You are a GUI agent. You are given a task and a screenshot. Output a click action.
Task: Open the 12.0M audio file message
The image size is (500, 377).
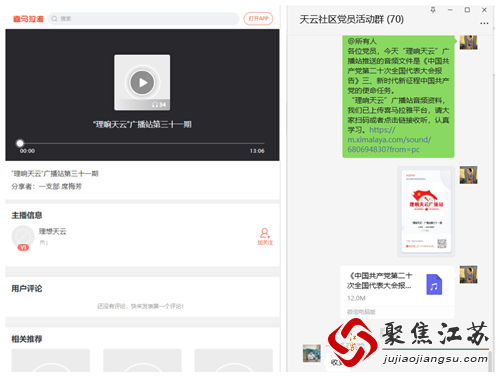pos(397,292)
